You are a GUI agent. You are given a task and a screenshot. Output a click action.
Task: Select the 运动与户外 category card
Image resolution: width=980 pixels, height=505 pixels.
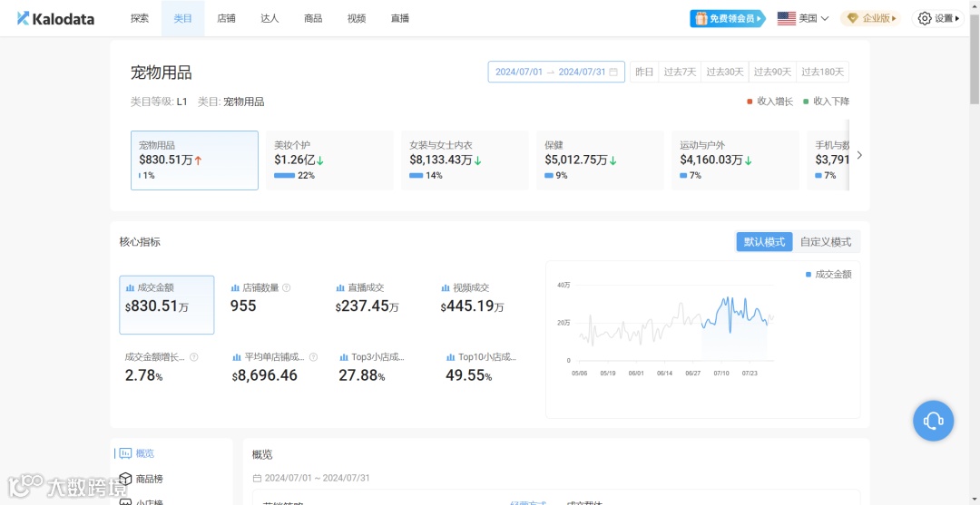coord(736,160)
